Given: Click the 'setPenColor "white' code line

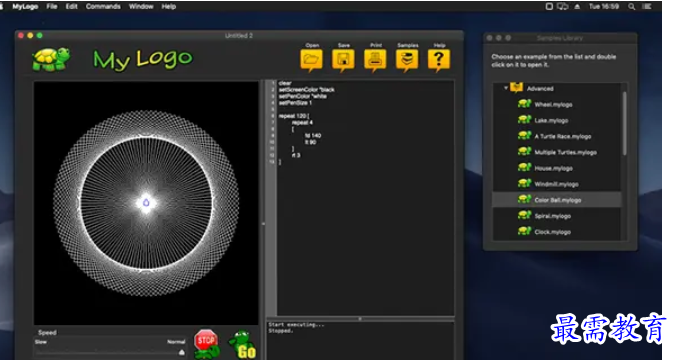Looking at the screenshot, I should click(x=303, y=96).
